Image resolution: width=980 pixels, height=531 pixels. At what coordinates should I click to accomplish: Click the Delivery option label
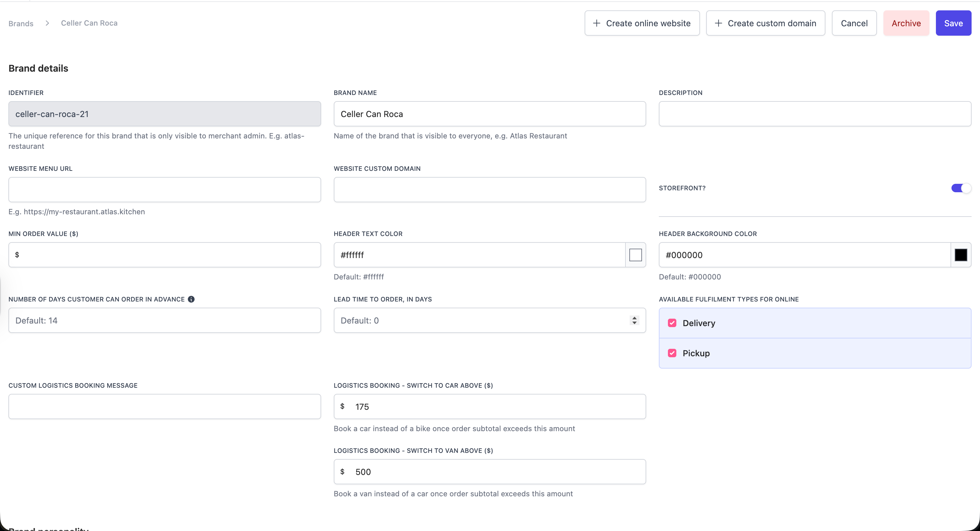click(x=699, y=323)
